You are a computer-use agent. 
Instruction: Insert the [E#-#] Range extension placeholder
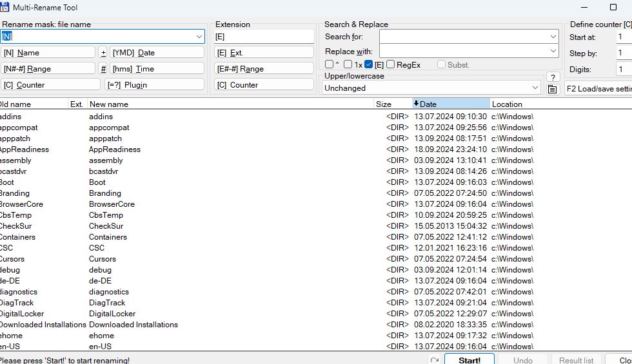tap(264, 68)
